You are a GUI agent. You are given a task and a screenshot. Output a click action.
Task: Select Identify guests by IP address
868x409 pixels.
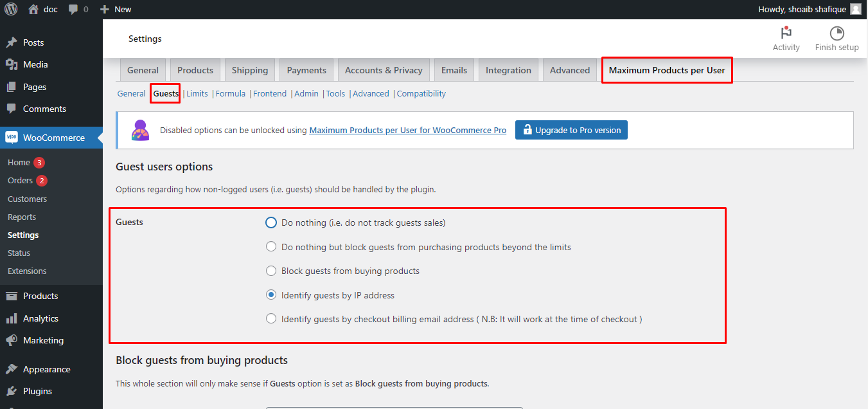point(271,295)
